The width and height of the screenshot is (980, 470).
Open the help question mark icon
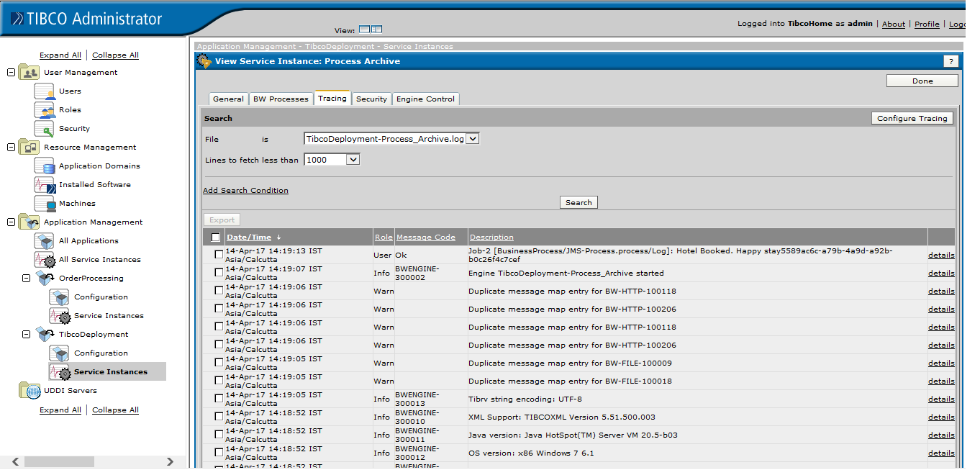pos(951,61)
